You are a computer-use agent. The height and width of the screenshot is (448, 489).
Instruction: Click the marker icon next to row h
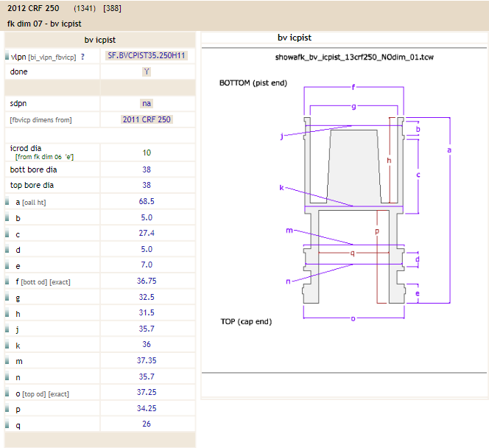click(7, 313)
